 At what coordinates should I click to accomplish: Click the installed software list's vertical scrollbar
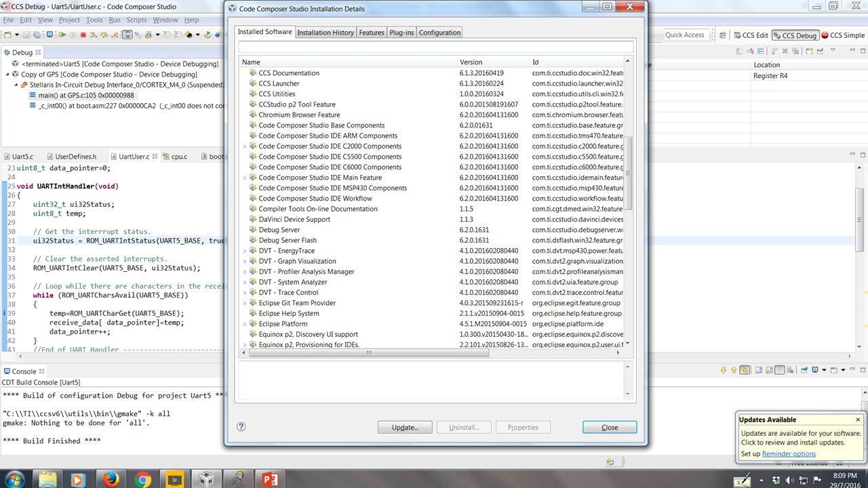pyautogui.click(x=628, y=172)
